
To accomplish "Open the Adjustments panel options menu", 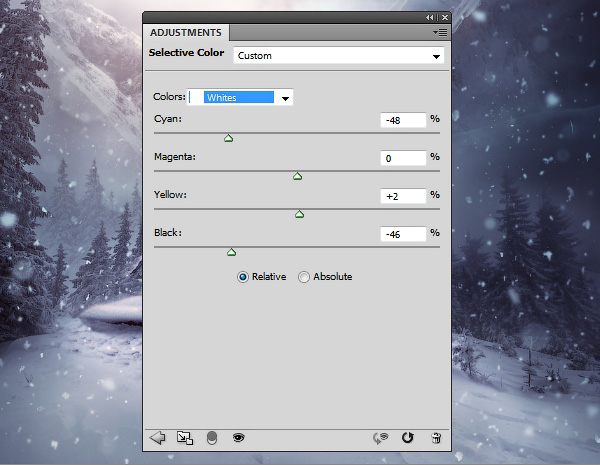I will [440, 33].
